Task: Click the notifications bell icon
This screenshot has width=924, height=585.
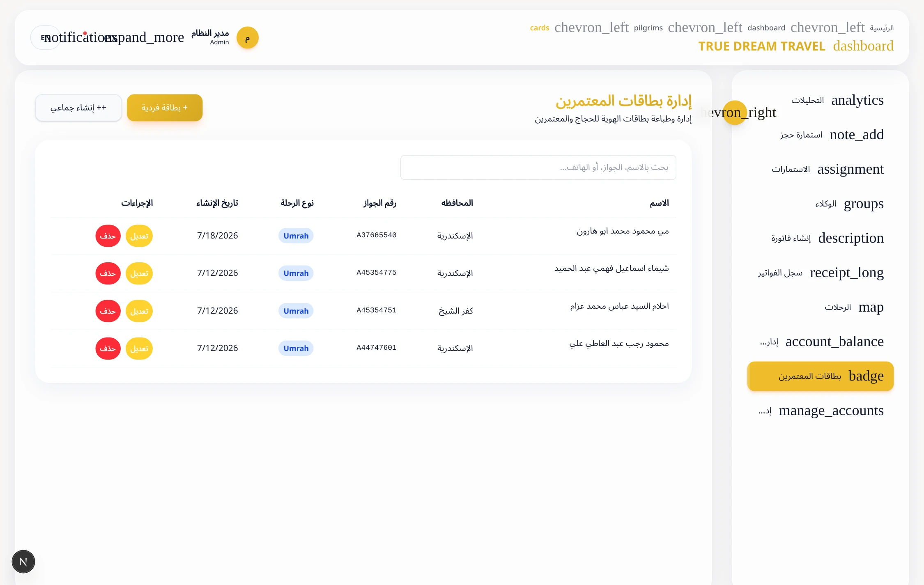Action: [x=80, y=37]
